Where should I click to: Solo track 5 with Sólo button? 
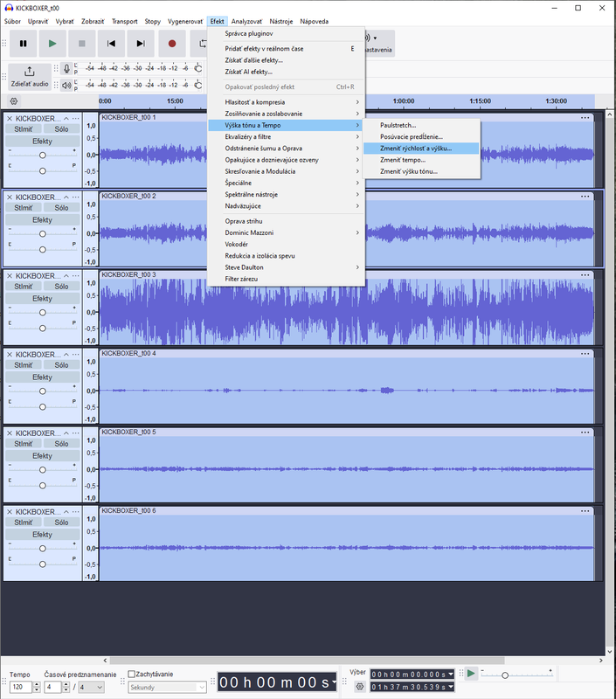click(x=61, y=444)
